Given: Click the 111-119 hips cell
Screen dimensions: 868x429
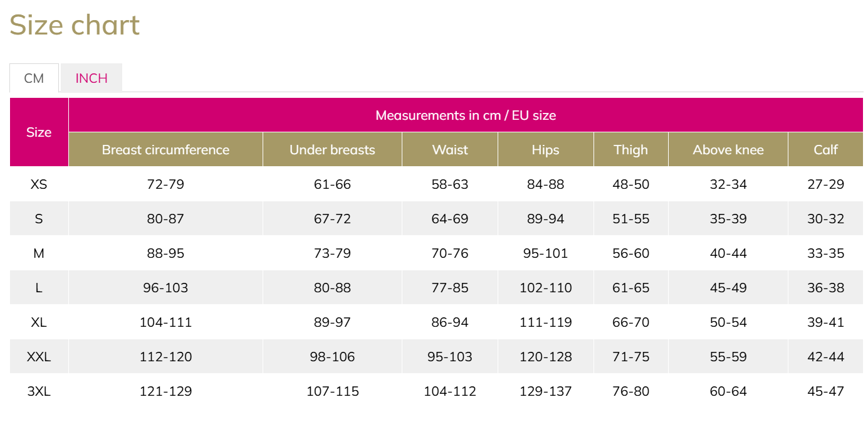Looking at the screenshot, I should point(546,322).
